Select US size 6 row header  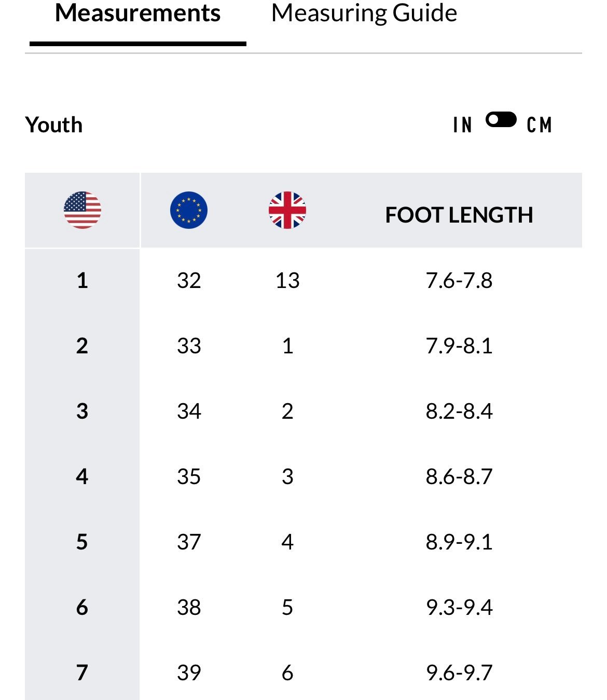[x=82, y=608]
